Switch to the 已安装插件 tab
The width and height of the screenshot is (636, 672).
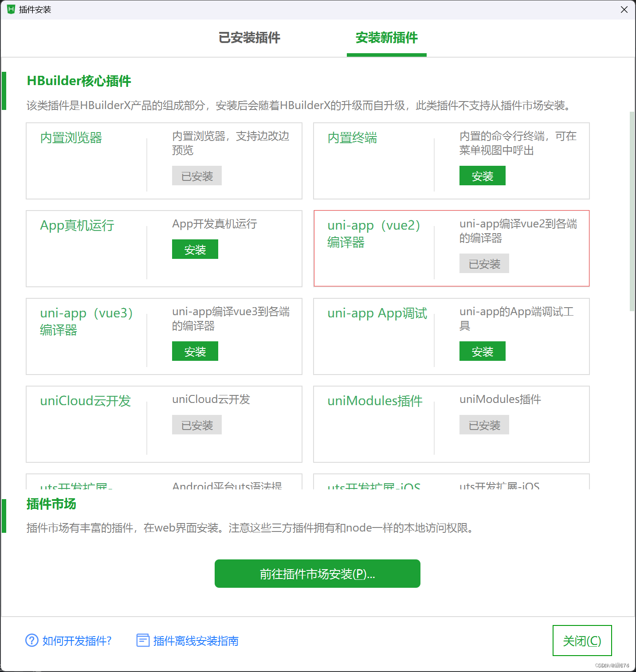pyautogui.click(x=249, y=38)
